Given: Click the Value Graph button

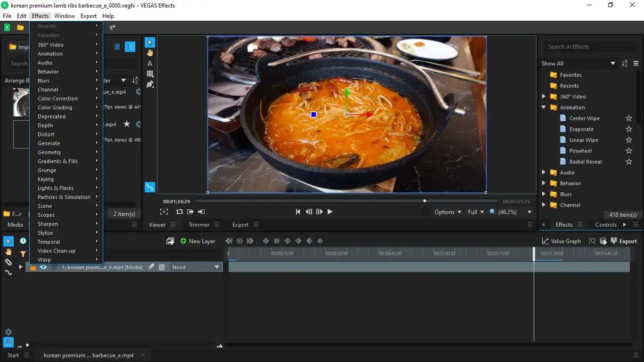Looking at the screenshot, I should pos(561,241).
